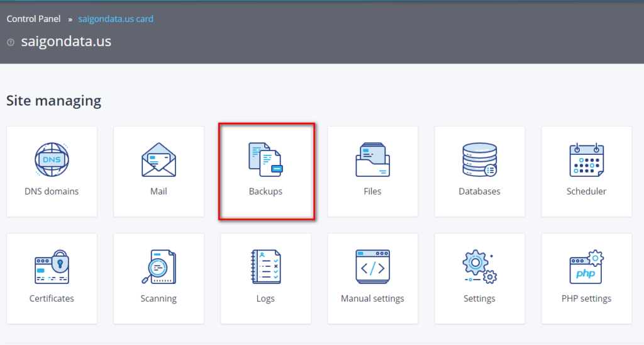
Task: Select the saigondata.us page heading
Action: point(66,42)
